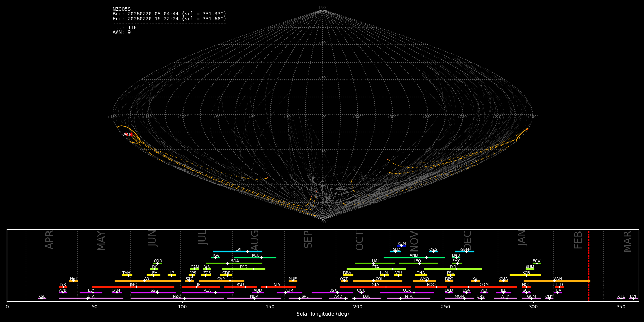Select the XHE shower label

click(621, 297)
